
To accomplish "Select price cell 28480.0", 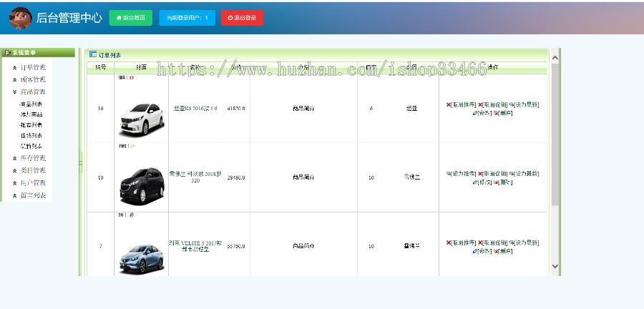I will 236,177.
